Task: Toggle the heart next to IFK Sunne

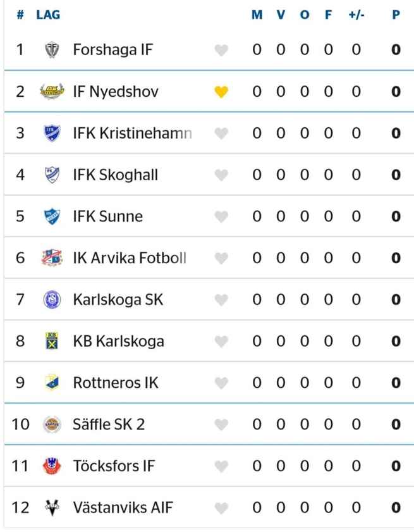Action: 221,217
